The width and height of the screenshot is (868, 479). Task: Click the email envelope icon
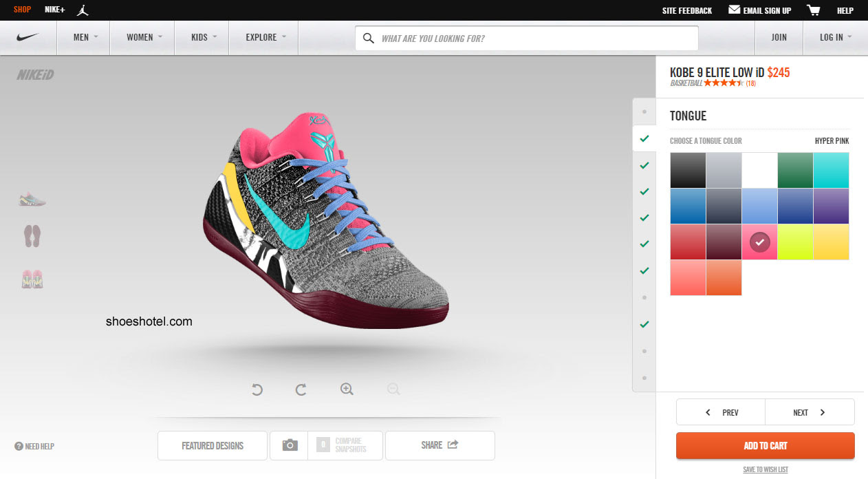point(734,10)
